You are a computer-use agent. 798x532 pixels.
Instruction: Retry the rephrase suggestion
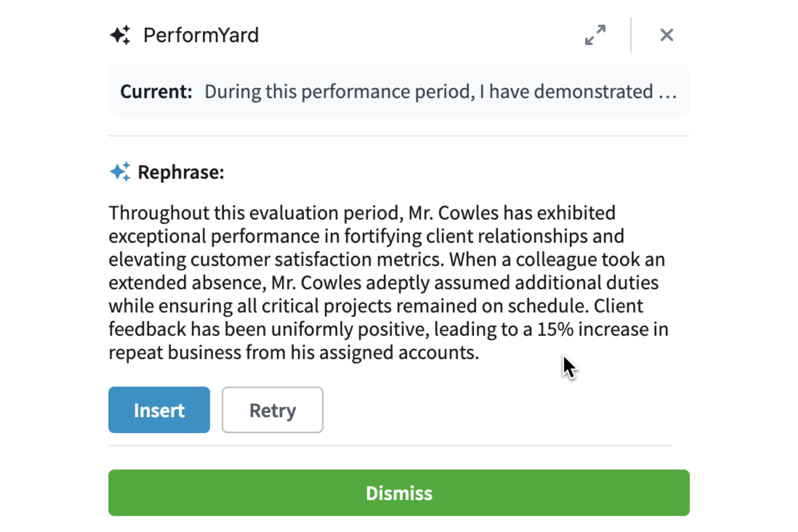point(272,410)
